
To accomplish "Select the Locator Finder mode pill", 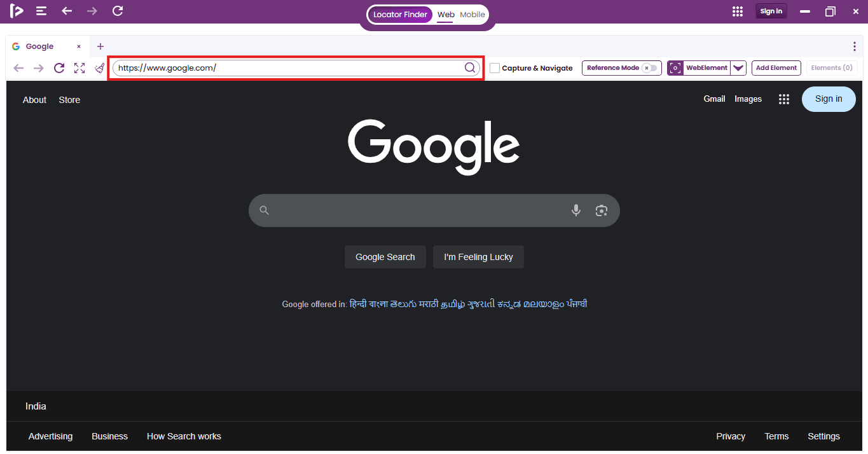I will [x=401, y=15].
